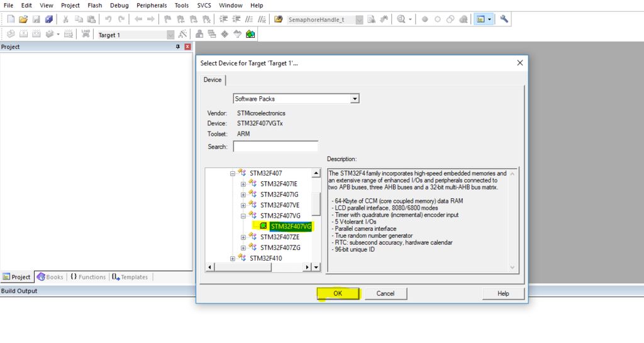Click the Redo arrow icon
644x343 pixels.
[x=121, y=20]
